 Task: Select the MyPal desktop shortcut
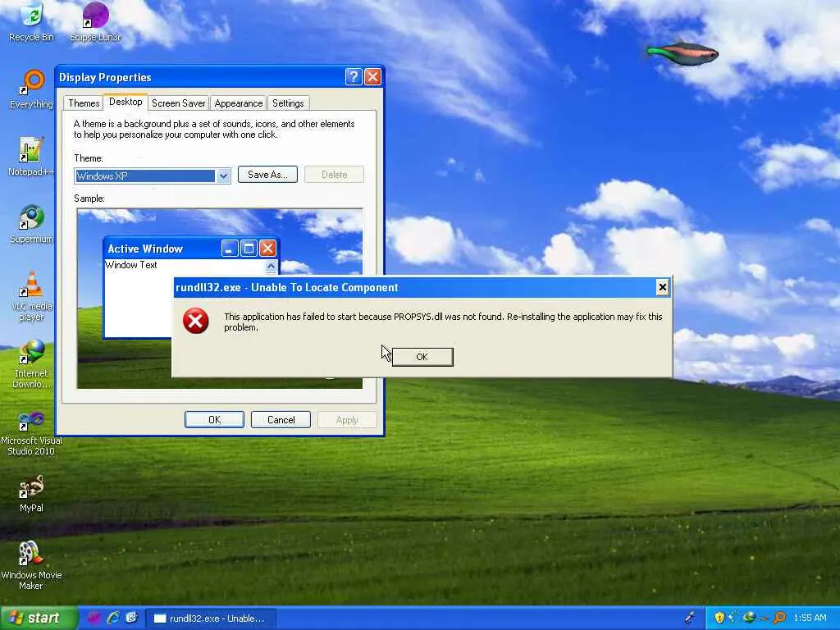(32, 493)
